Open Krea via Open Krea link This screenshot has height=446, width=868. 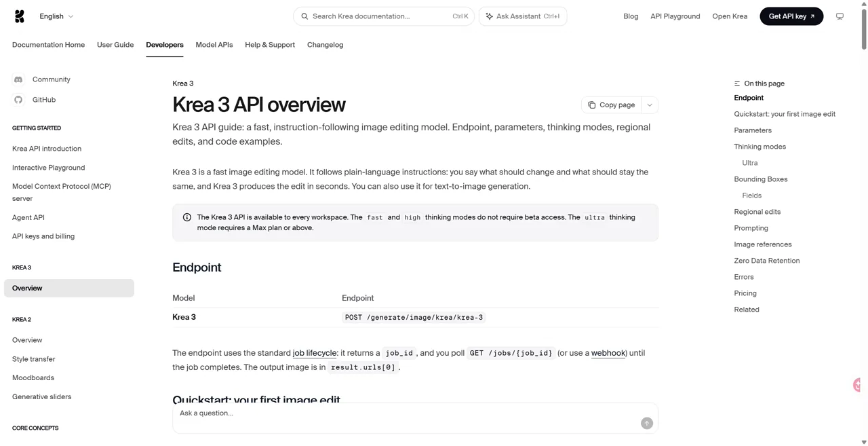click(730, 16)
